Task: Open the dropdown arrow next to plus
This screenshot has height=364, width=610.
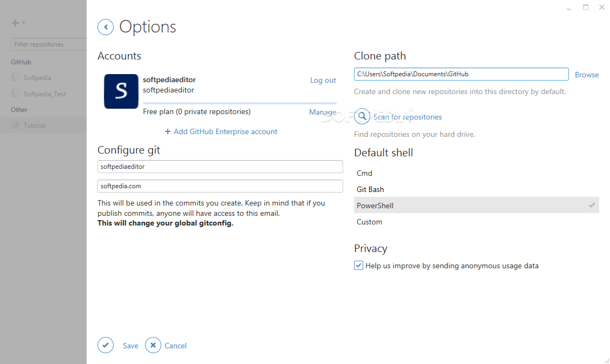Action: [24, 23]
